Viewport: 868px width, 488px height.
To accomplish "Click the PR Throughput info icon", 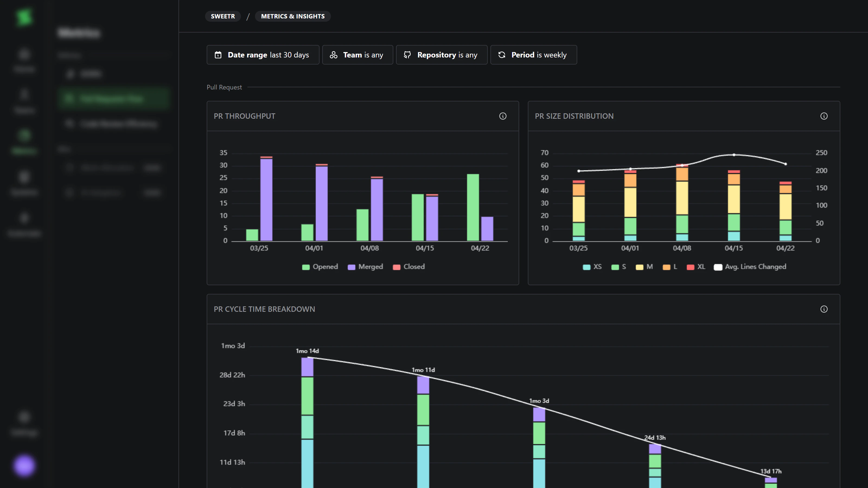I will 503,116.
